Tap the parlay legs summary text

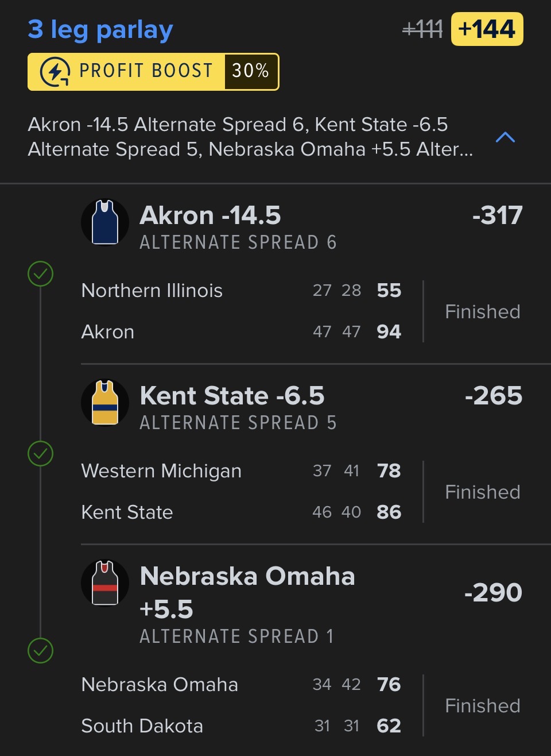pyautogui.click(x=250, y=137)
